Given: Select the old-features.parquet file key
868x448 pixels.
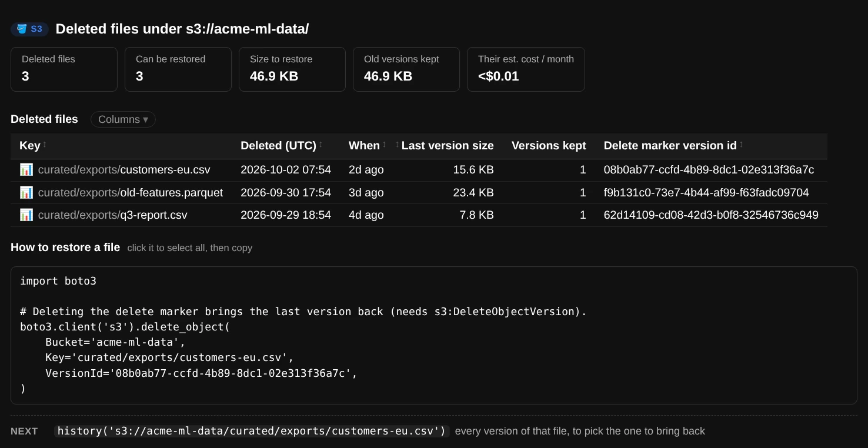Looking at the screenshot, I should pos(131,193).
